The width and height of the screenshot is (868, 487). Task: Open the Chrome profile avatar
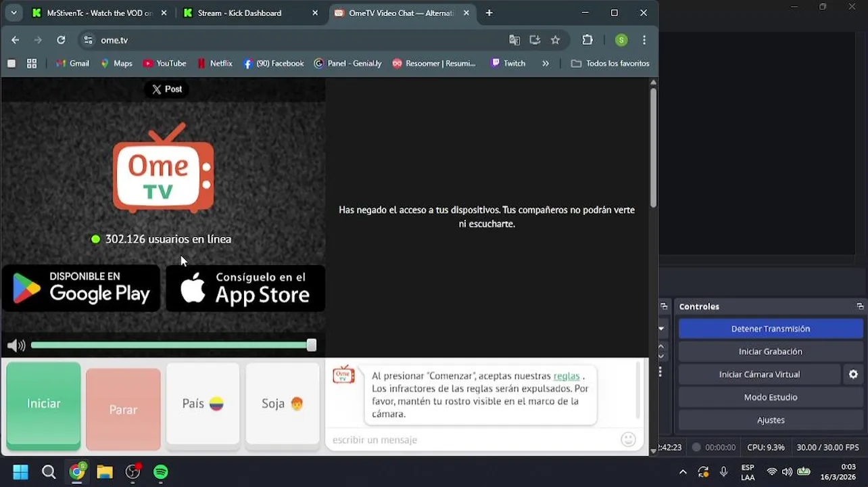pyautogui.click(x=621, y=40)
